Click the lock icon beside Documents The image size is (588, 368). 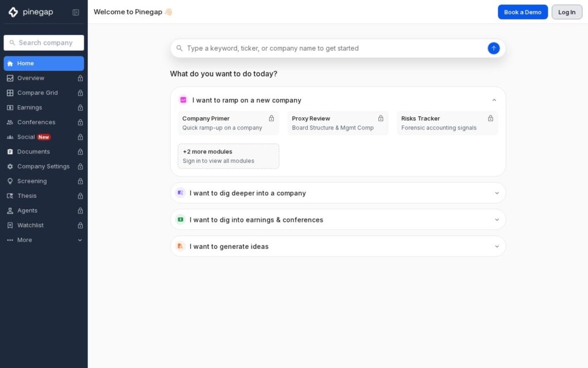(80, 152)
